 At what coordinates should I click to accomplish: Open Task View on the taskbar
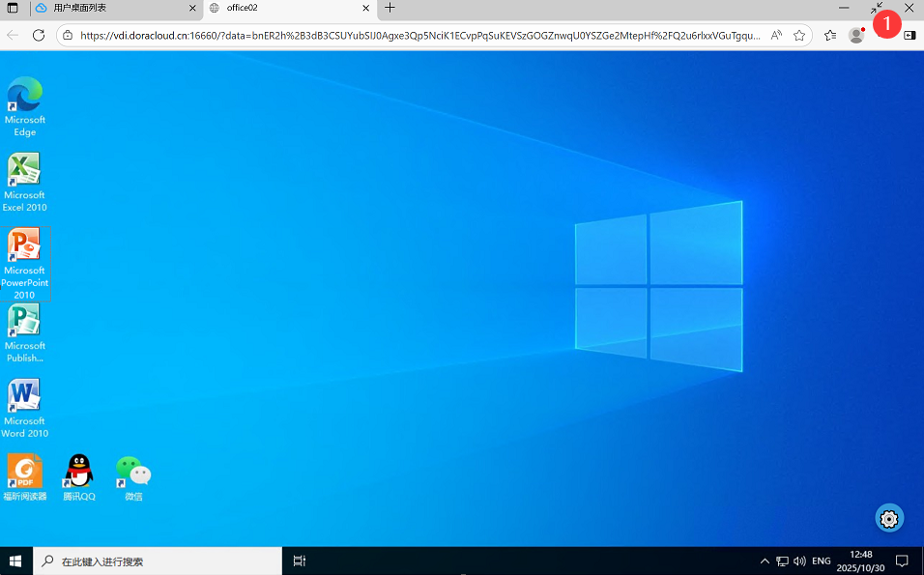pos(300,561)
